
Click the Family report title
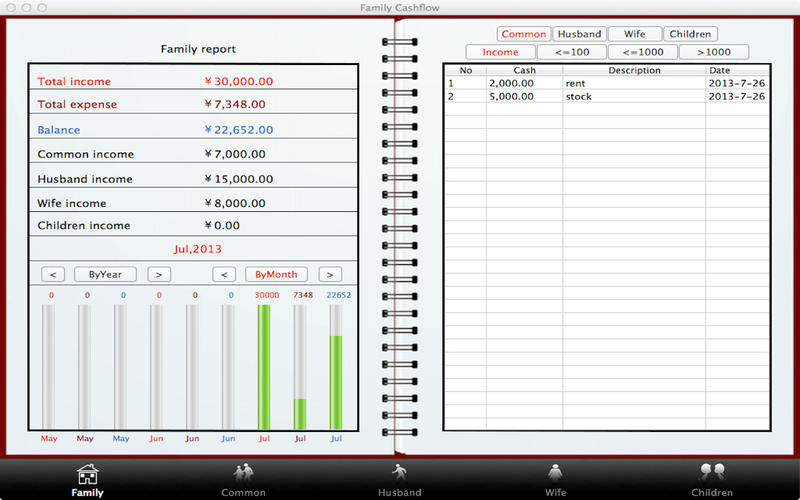(x=198, y=49)
